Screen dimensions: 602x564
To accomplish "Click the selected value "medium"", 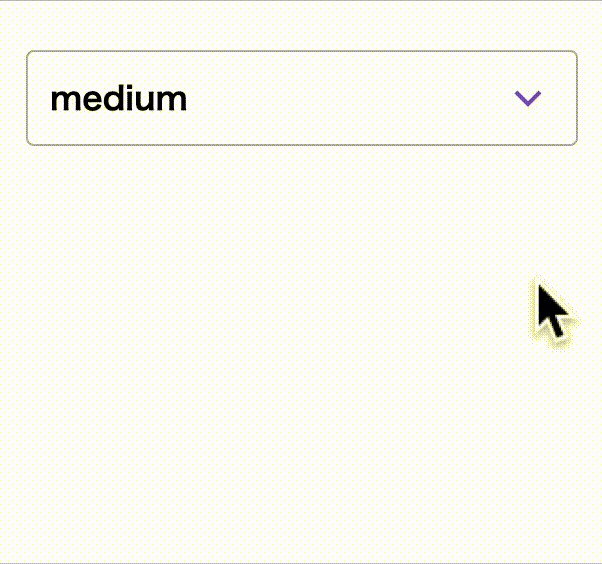I will [118, 99].
